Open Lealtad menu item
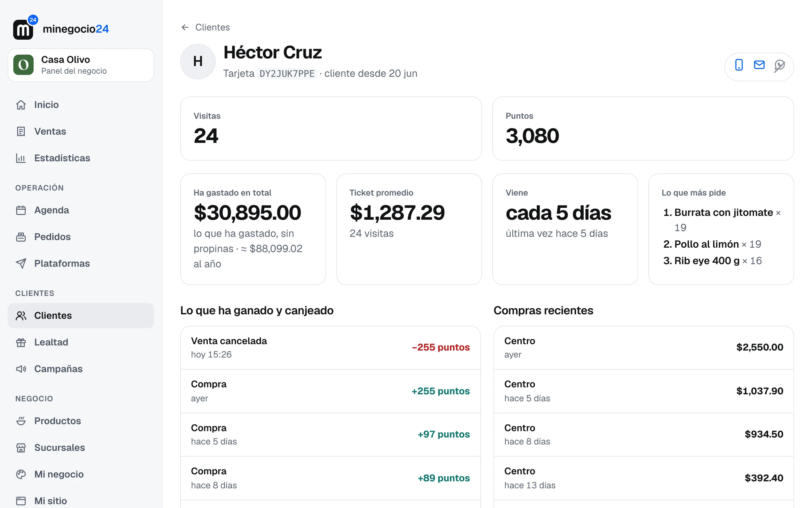Screen dimensions: 812x508 [x=81, y=342]
